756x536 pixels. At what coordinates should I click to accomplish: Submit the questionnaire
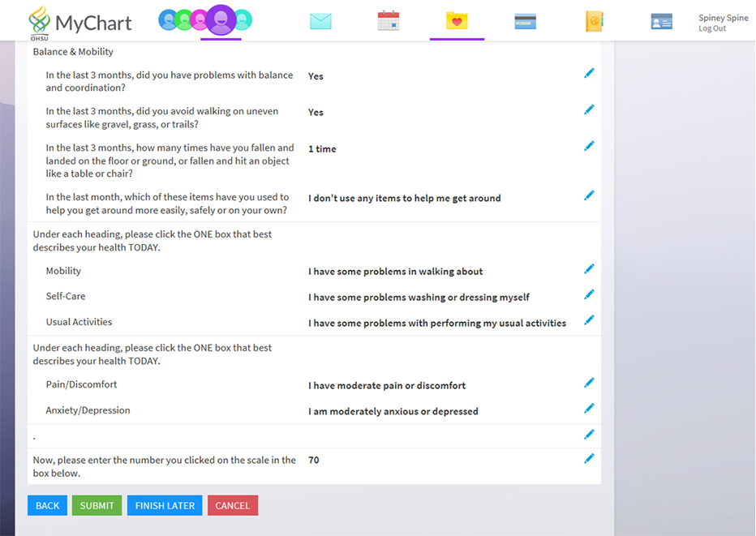(x=97, y=505)
